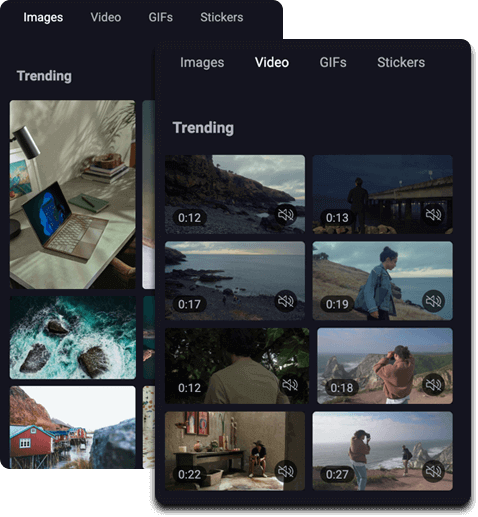Open the woman in denim jacket video
Image resolution: width=478 pixels, height=517 pixels.
coord(382,281)
